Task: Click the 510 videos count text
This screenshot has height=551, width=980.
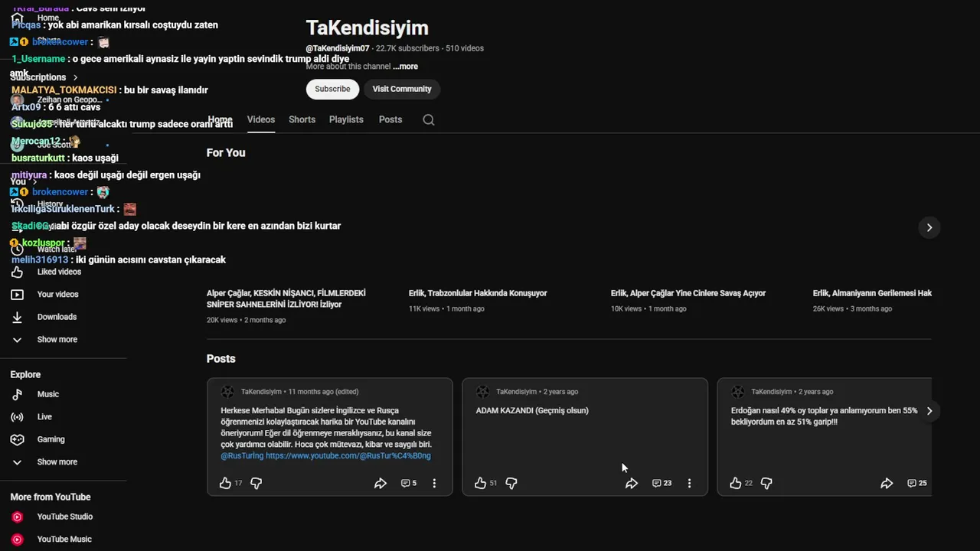Action: coord(465,48)
